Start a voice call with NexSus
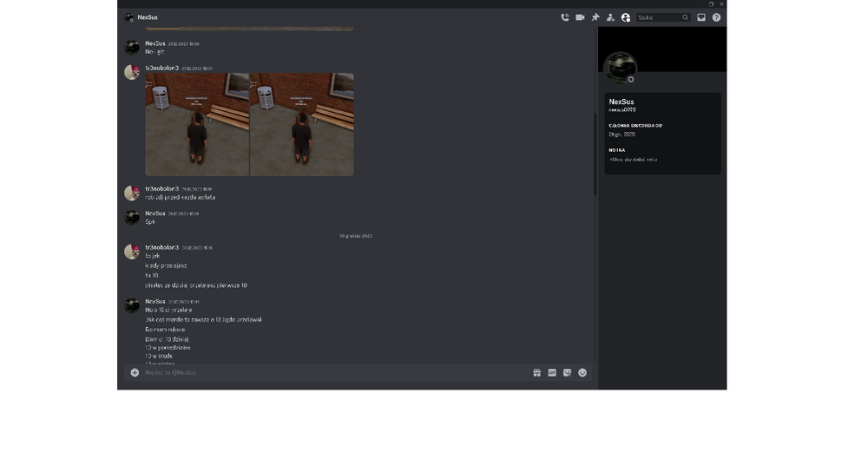The width and height of the screenshot is (868, 452). (565, 17)
